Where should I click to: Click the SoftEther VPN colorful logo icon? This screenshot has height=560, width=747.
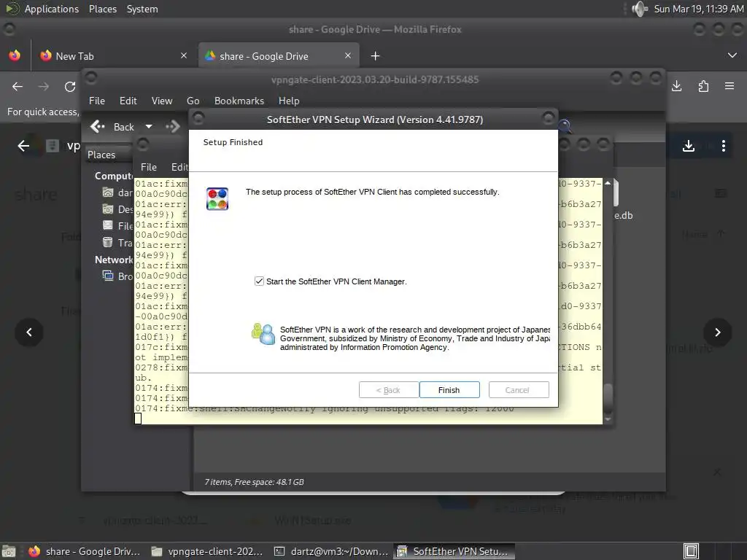217,198
